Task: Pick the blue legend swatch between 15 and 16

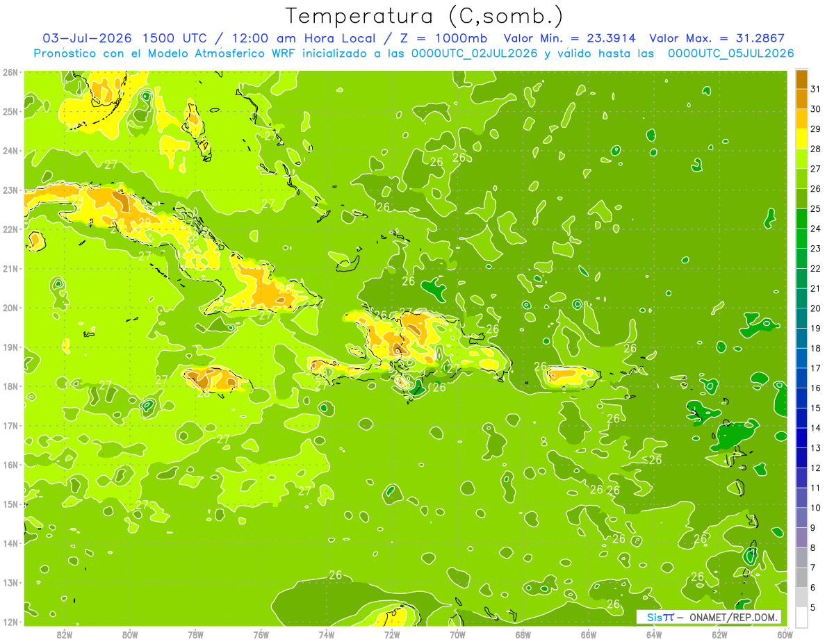Action: click(x=801, y=398)
